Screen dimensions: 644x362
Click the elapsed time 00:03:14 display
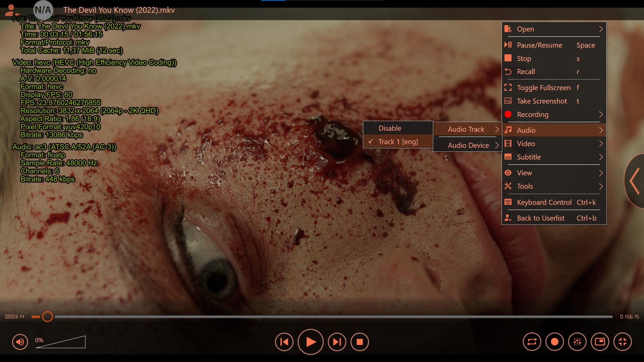[14, 316]
